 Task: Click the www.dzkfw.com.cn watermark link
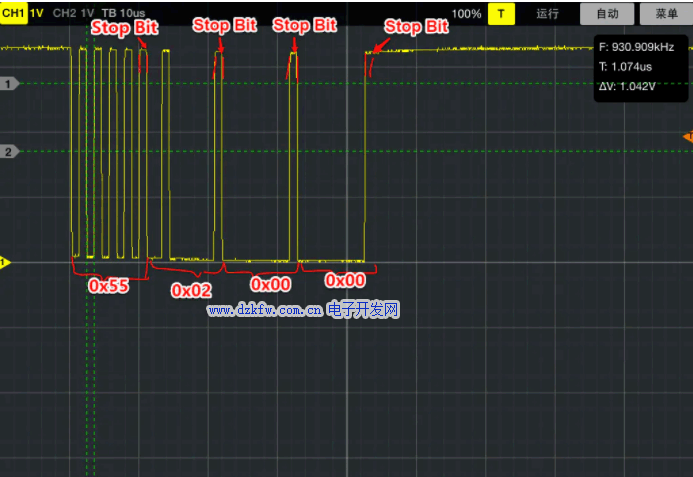(265, 311)
